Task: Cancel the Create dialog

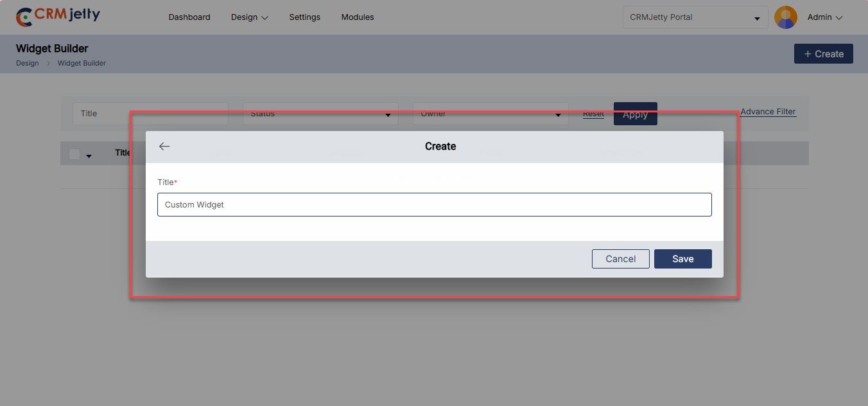Action: [620, 259]
